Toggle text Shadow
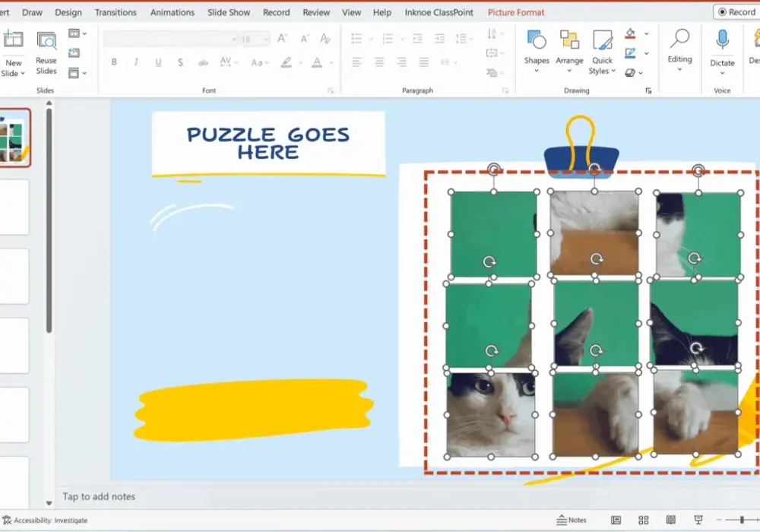760x532 pixels. [x=180, y=62]
